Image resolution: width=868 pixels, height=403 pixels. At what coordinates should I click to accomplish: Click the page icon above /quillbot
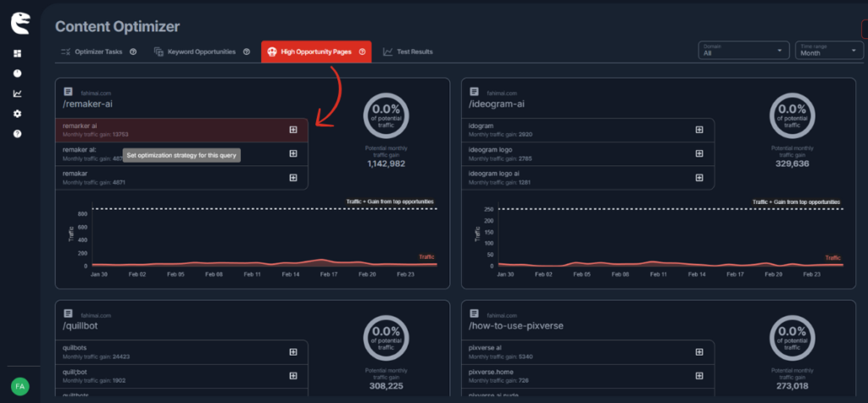(x=68, y=313)
